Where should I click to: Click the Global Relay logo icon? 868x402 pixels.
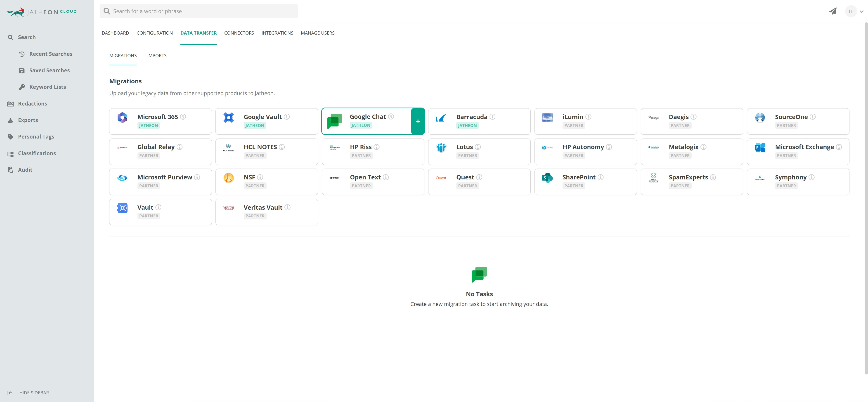coord(122,148)
